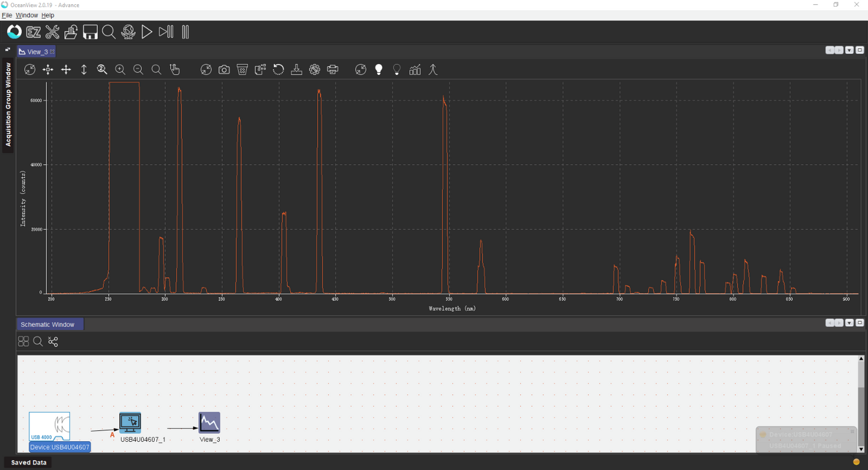
Task: Click the small restore icon above the side tab
Action: click(x=8, y=50)
